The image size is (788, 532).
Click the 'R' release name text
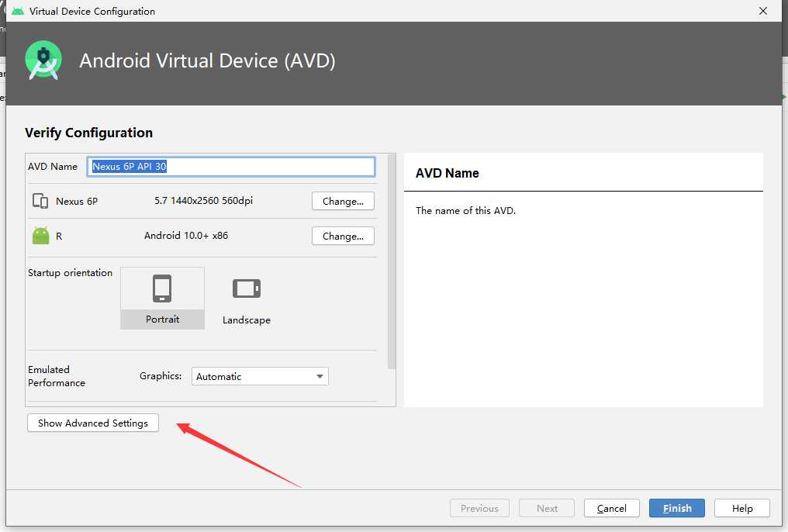(59, 236)
